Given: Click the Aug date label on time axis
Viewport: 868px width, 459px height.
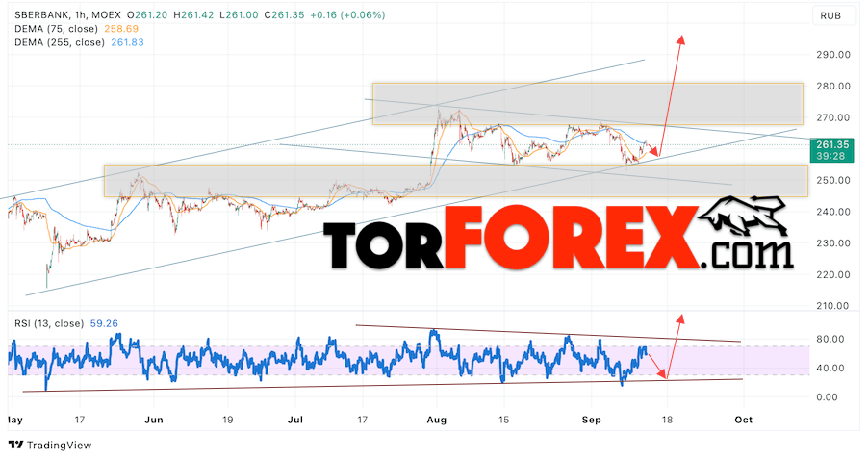Looking at the screenshot, I should [x=436, y=420].
